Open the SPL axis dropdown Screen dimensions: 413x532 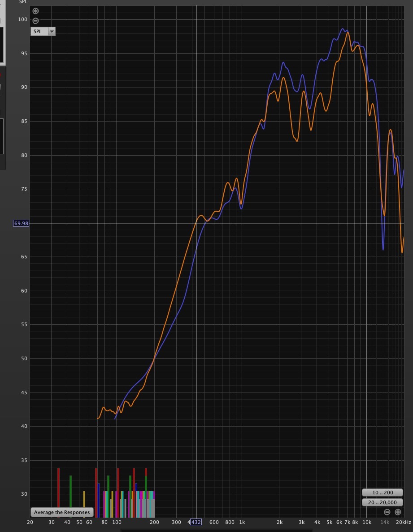tap(52, 31)
